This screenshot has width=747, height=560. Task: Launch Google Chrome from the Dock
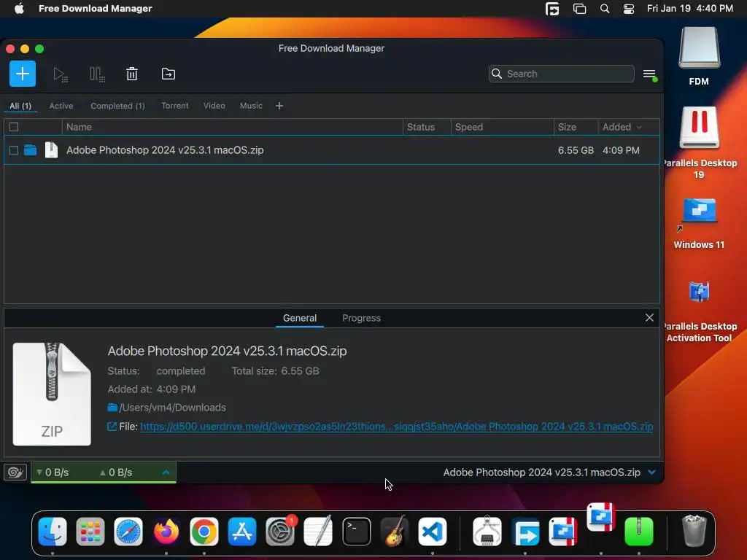point(204,532)
